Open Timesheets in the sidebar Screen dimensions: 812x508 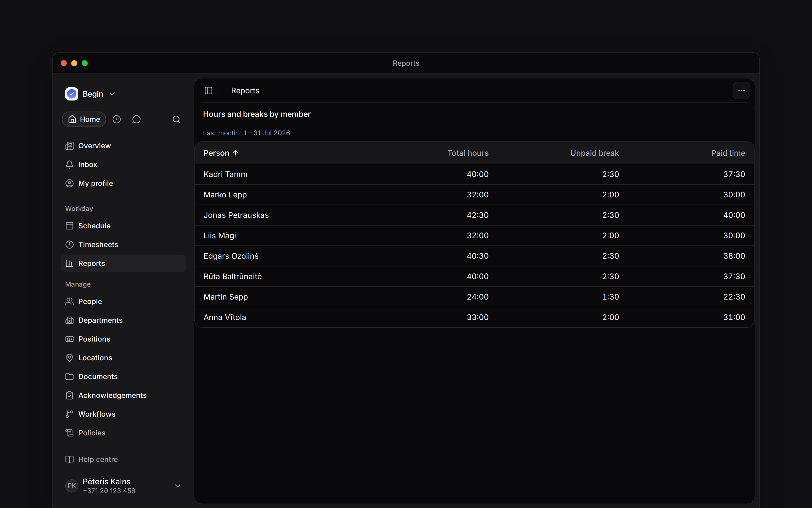(x=124, y=245)
